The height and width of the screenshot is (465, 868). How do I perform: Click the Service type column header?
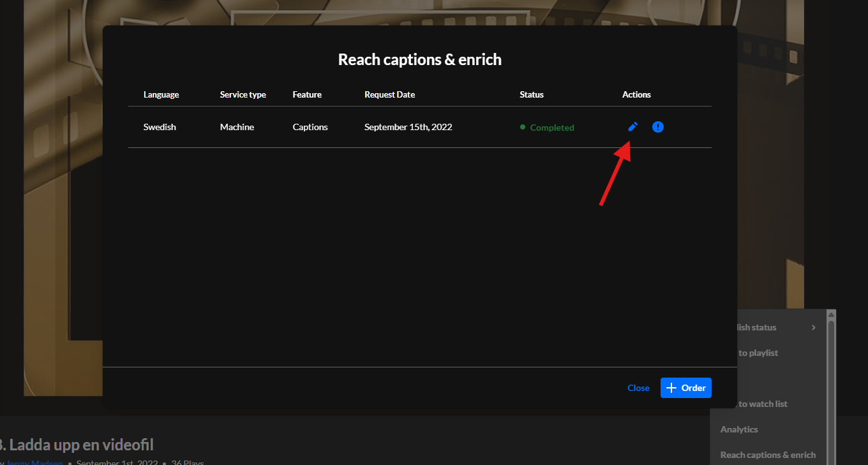[x=243, y=94]
